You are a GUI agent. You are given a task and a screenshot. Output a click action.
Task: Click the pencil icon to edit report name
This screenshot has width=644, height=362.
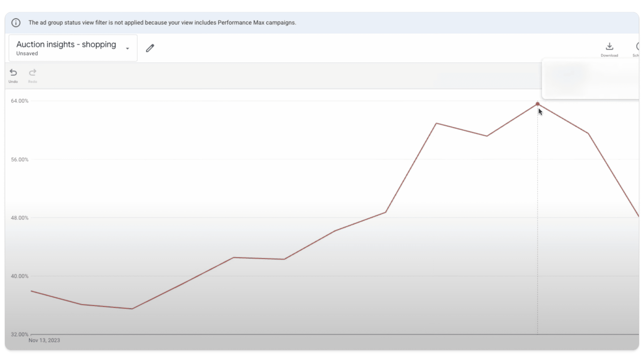pos(150,48)
